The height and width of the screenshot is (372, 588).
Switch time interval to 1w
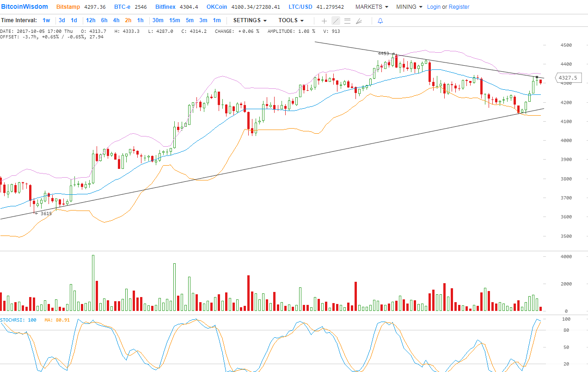pos(46,20)
